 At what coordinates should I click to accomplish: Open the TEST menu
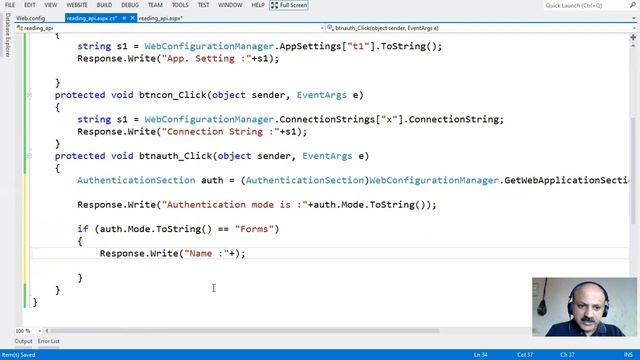203,5
